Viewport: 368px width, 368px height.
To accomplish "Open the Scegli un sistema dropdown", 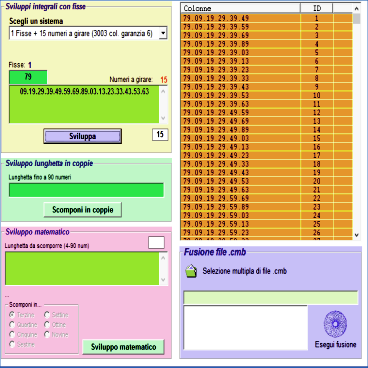I will click(163, 33).
